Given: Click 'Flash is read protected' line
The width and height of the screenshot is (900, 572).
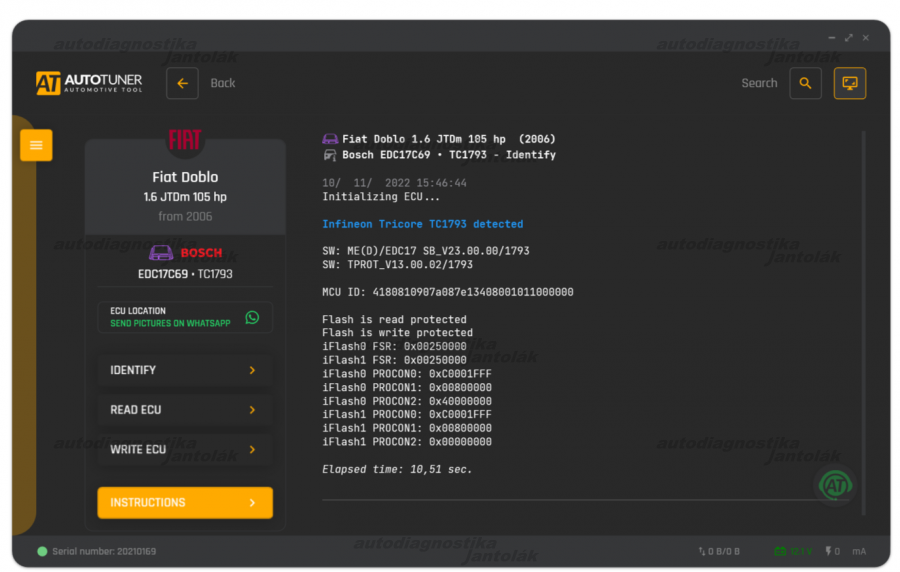Looking at the screenshot, I should (x=394, y=320).
